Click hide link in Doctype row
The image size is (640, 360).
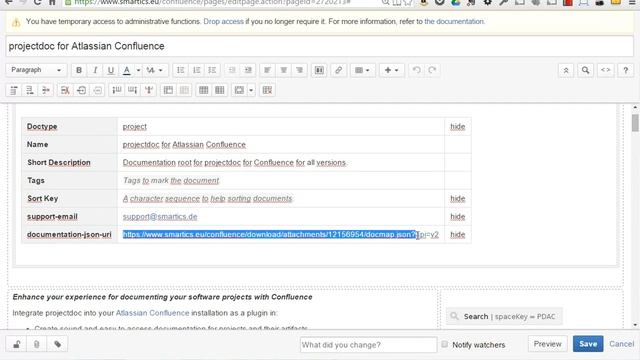click(458, 127)
